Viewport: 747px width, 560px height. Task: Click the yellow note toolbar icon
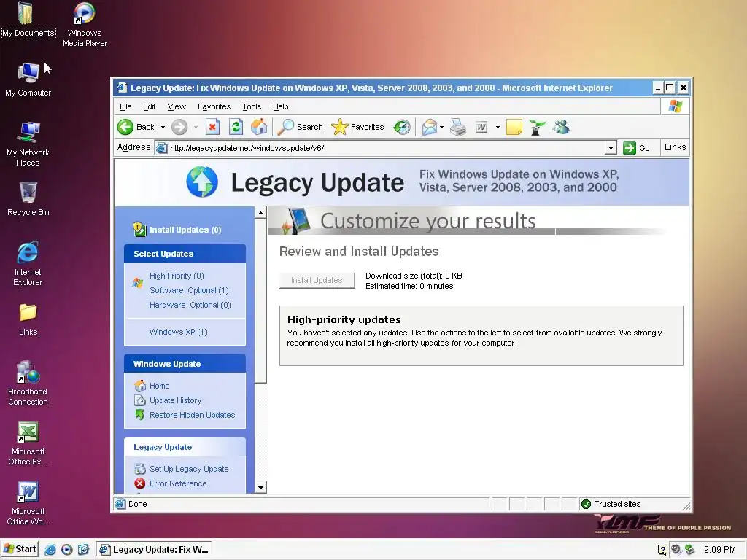coord(514,127)
